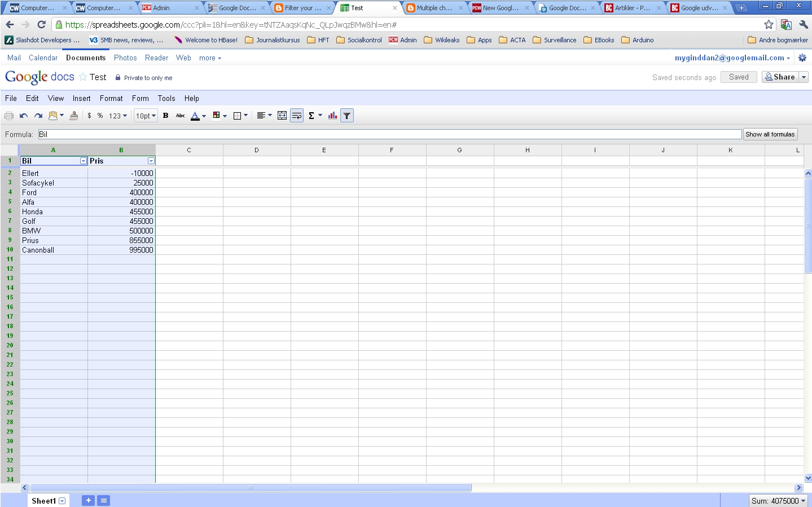Click the Formula input field
This screenshot has height=507, width=812.
[389, 134]
